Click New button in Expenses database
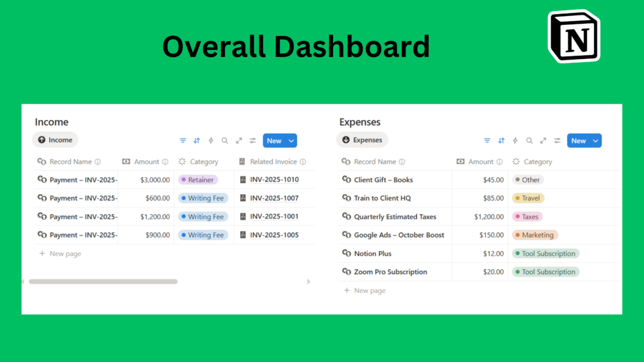644x362 pixels. [x=578, y=141]
